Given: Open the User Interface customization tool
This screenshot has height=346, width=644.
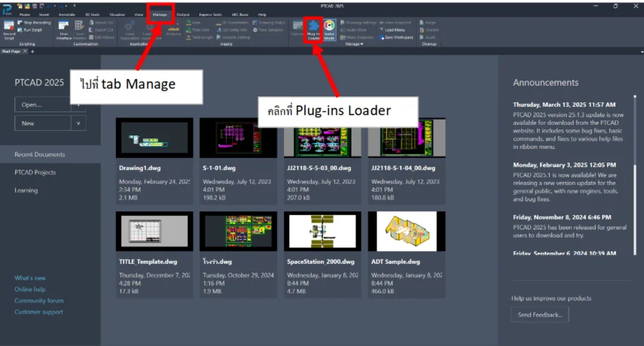Looking at the screenshot, I should click(64, 30).
